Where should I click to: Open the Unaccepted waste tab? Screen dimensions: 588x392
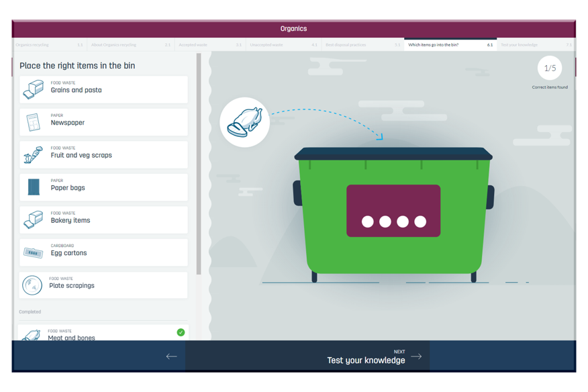[x=283, y=45]
